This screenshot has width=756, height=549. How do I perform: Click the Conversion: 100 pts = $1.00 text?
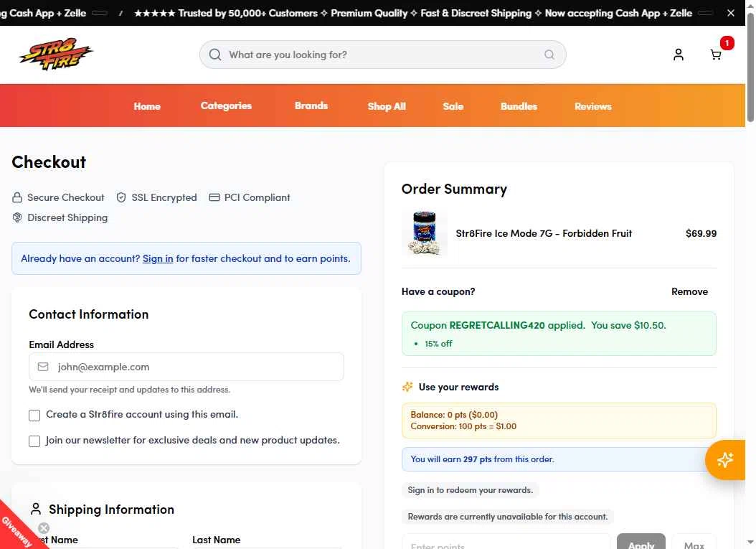[463, 426]
